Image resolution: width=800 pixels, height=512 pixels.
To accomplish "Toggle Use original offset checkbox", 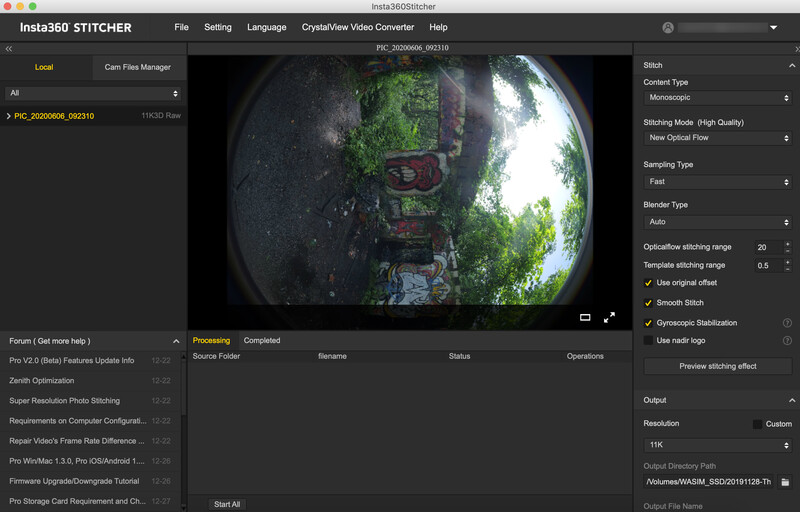I will point(648,283).
